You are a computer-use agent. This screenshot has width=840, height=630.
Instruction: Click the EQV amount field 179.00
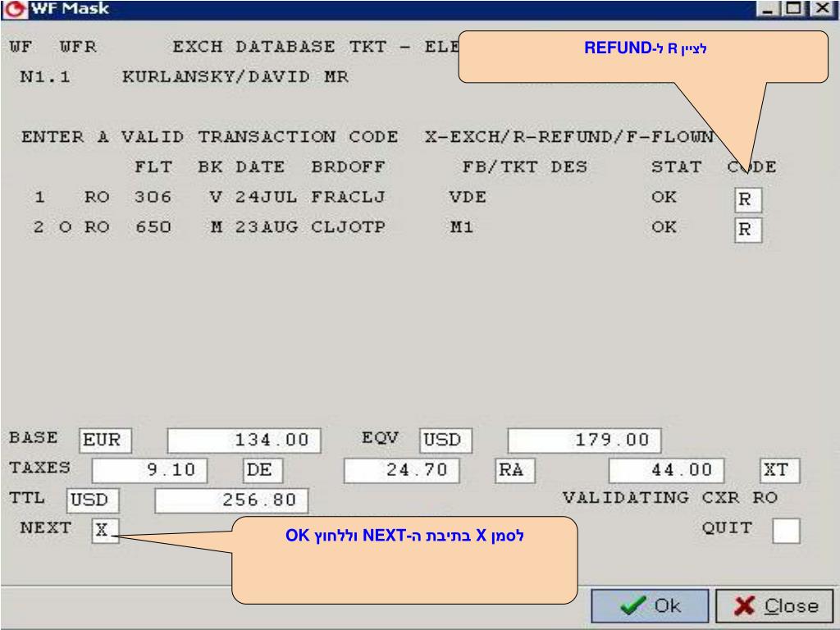pos(584,441)
